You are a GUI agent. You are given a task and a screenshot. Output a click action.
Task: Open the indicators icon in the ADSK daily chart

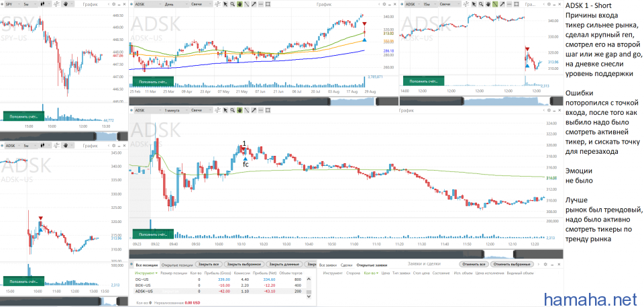217,4
